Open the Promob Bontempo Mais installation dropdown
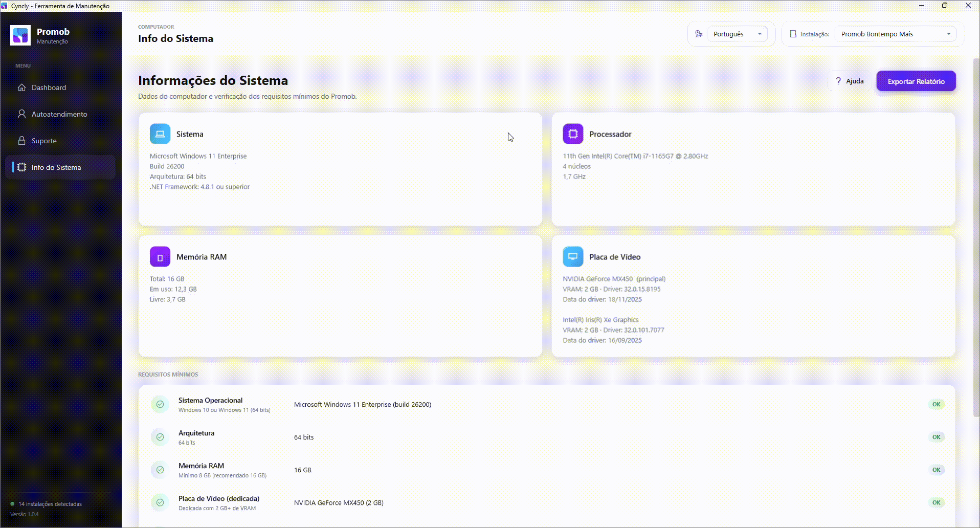Screen dimensions: 980x528 click(x=896, y=34)
